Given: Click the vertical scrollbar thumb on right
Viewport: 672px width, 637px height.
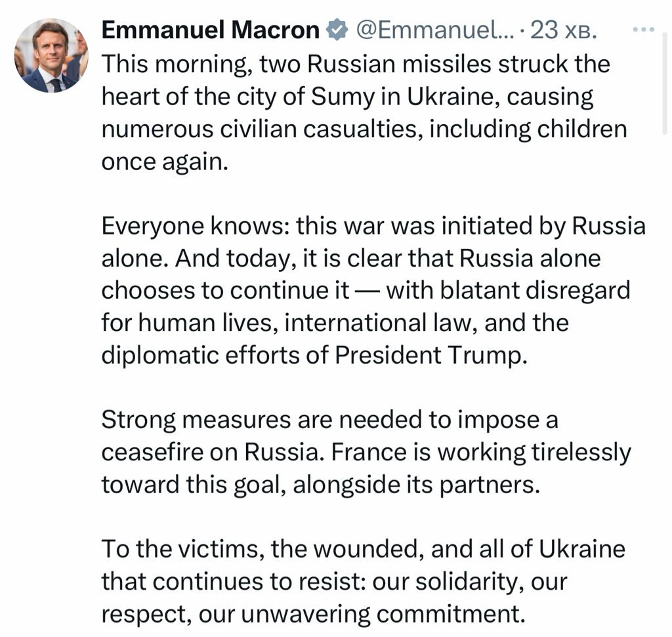Looking at the screenshot, I should point(664,83).
